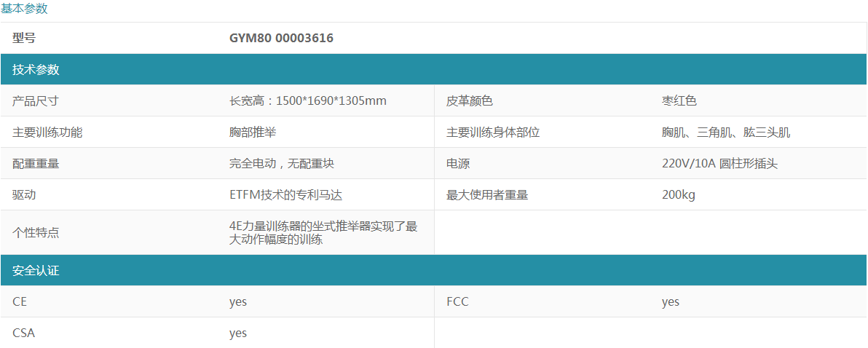Select the 200kg maximum user weight
The height and width of the screenshot is (348, 868).
click(679, 195)
